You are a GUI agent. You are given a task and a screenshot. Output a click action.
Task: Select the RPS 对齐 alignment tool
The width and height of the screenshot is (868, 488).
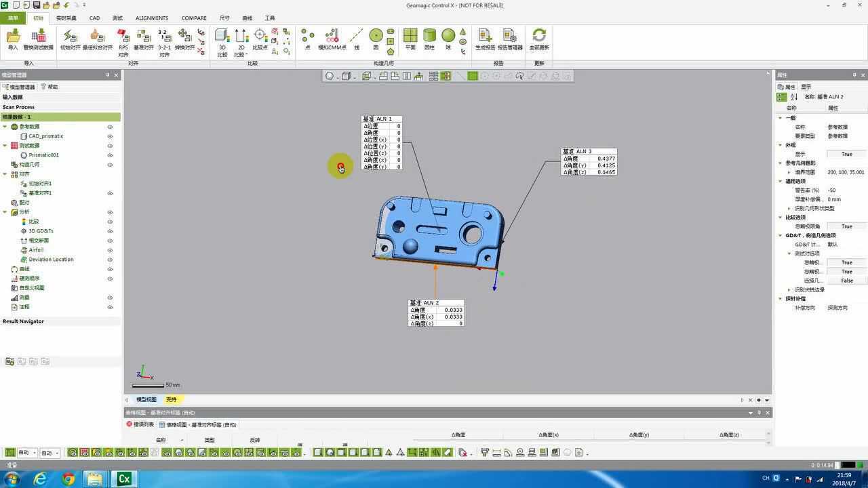point(123,41)
